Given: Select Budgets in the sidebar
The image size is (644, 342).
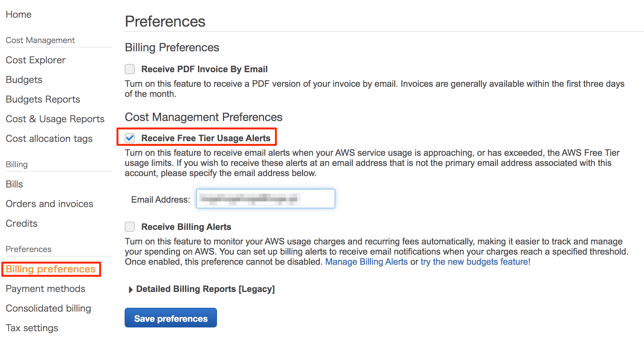Looking at the screenshot, I should click(24, 80).
